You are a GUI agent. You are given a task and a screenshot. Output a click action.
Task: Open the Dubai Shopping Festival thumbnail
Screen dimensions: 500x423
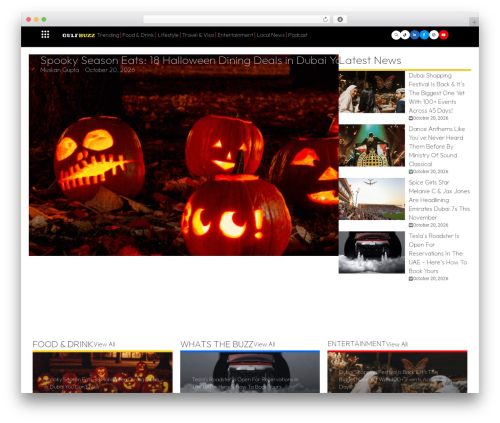coord(372,92)
